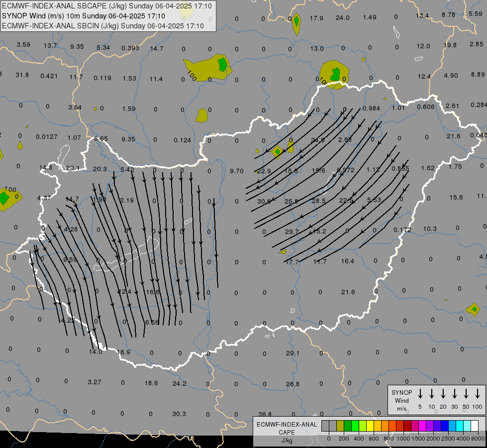Click the SBCAPE title line in the header box
Viewport: 487px width, 448px height.
coord(107,6)
